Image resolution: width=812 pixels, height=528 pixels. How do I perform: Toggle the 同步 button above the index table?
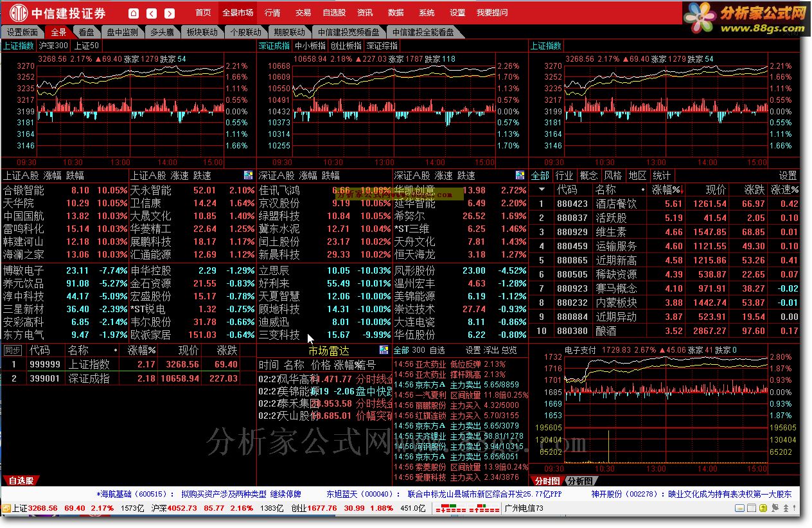coord(12,350)
